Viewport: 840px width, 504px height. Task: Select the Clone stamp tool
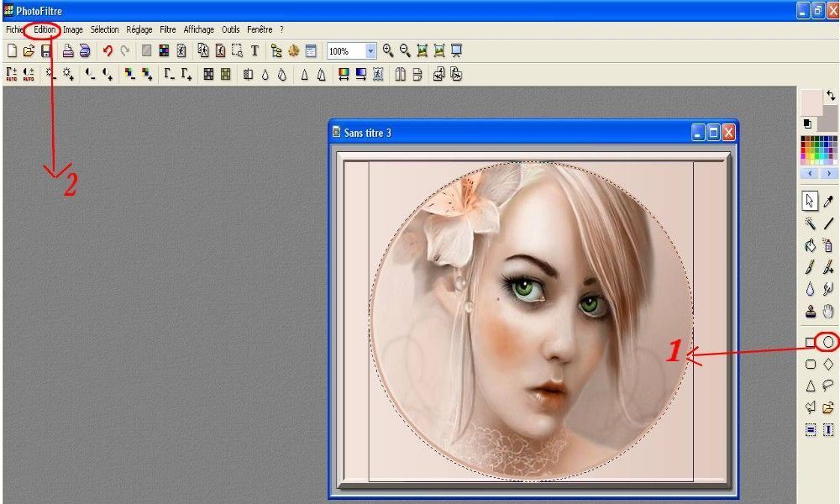point(810,311)
